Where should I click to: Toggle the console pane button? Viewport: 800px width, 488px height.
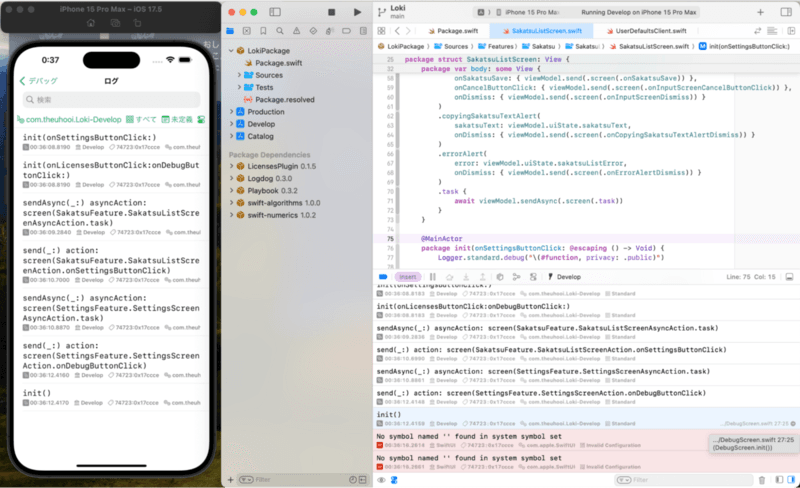coord(791,480)
